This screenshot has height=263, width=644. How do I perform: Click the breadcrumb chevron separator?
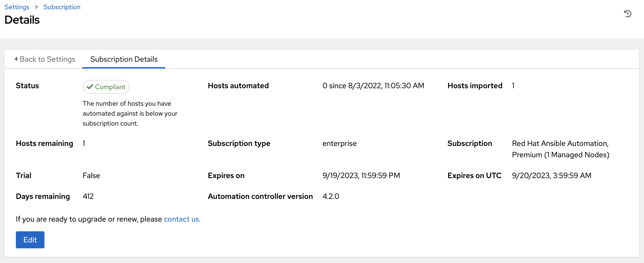[36, 7]
